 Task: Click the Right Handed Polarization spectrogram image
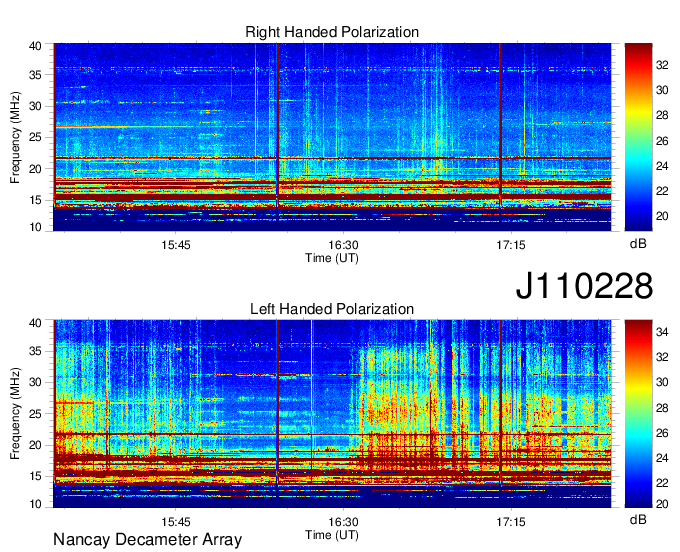coord(332,137)
